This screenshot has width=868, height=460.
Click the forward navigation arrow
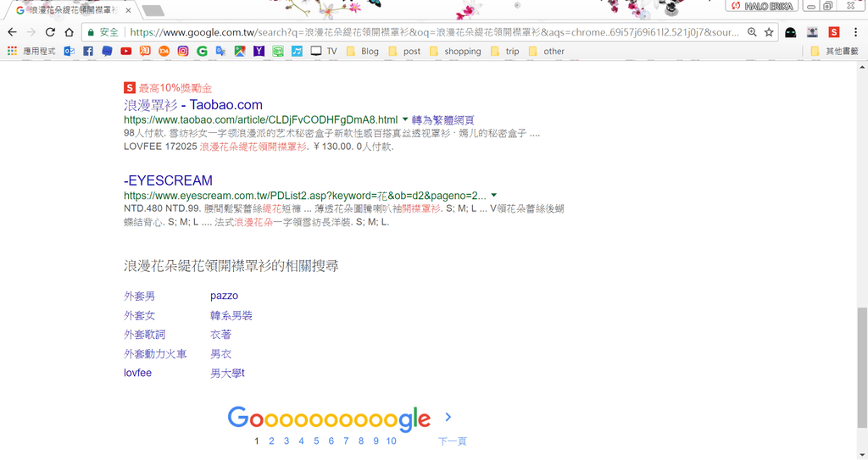(x=31, y=32)
